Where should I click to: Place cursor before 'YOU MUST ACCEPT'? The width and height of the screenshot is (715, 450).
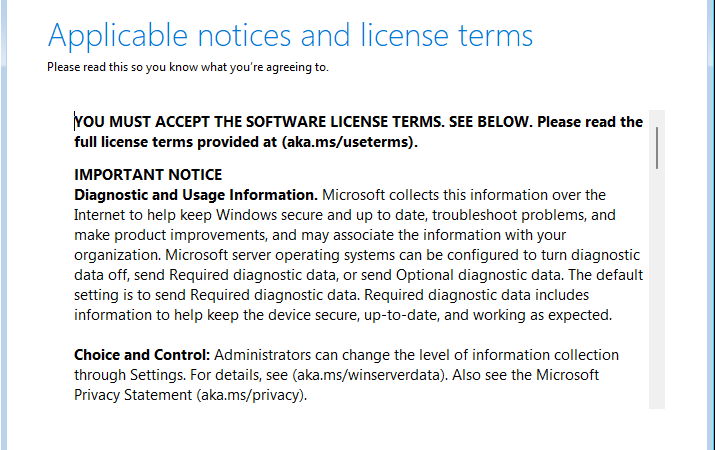click(75, 122)
